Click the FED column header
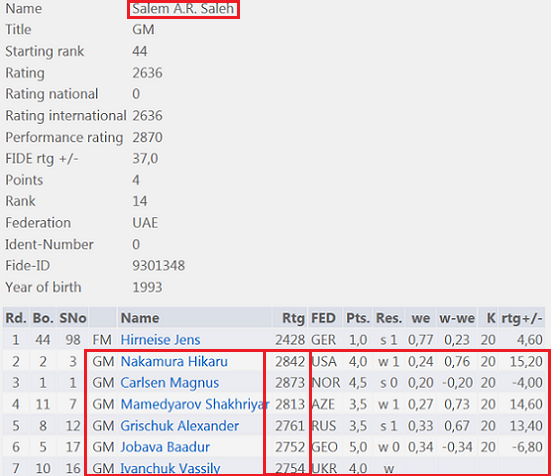Viewport: 551px width, 476px height. pos(323,318)
